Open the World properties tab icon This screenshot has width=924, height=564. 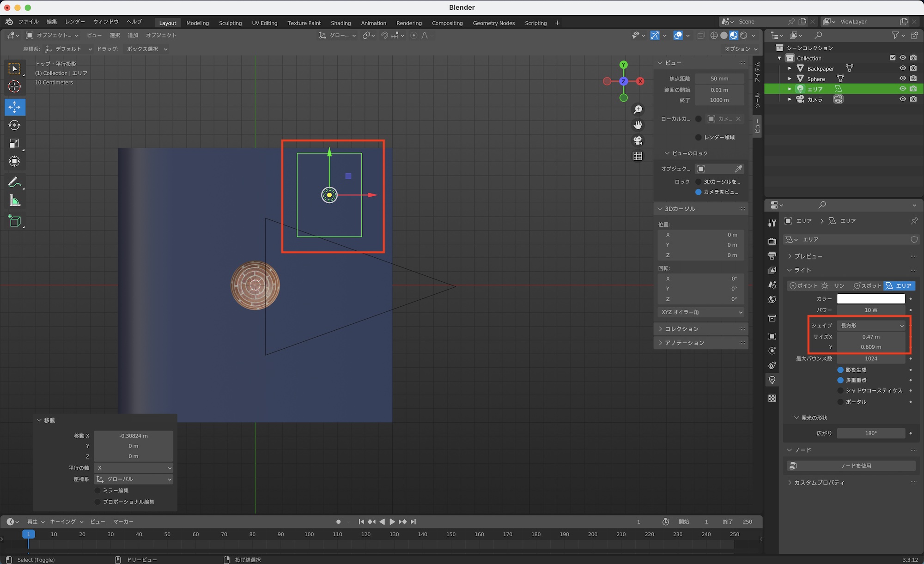pos(772,300)
